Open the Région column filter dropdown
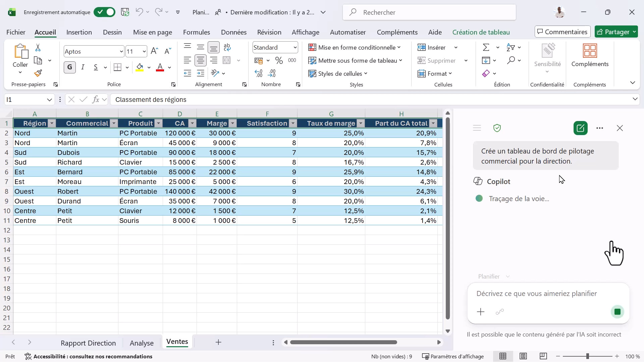 point(52,124)
